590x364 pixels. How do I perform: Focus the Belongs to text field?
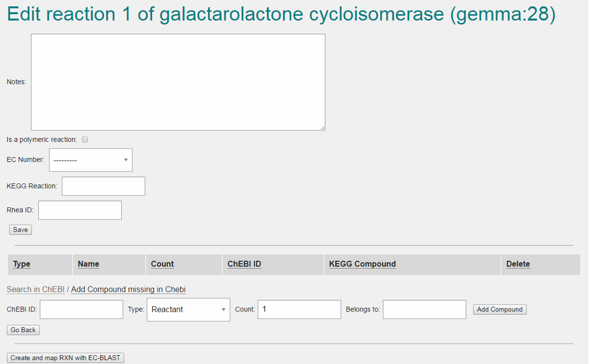click(424, 310)
